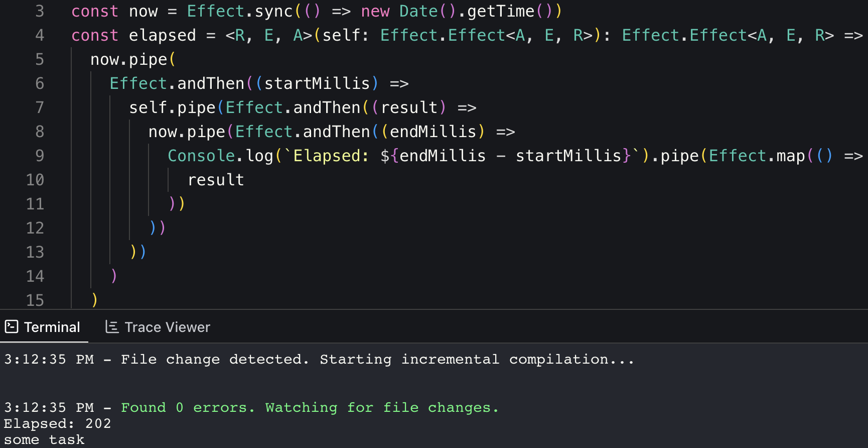Click line number 9 in gutter
This screenshot has height=448, width=868.
coord(40,156)
